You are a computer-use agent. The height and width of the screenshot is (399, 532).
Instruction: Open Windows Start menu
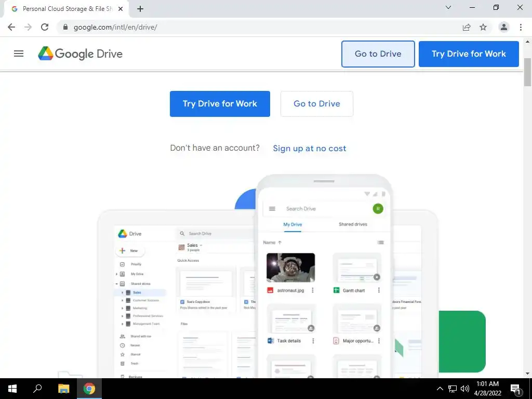click(x=12, y=389)
